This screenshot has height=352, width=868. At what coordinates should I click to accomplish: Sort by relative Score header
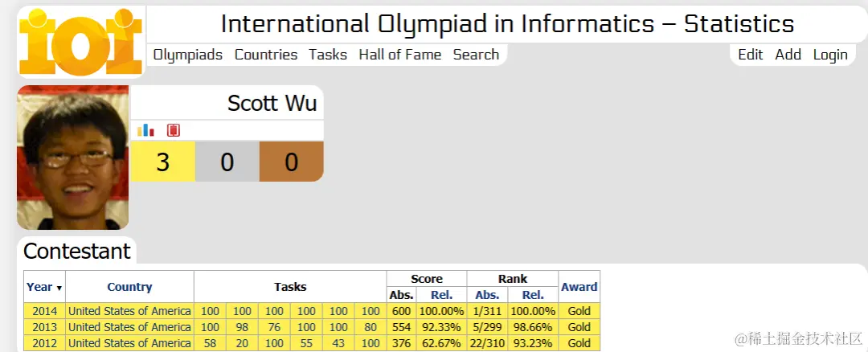pyautogui.click(x=441, y=295)
